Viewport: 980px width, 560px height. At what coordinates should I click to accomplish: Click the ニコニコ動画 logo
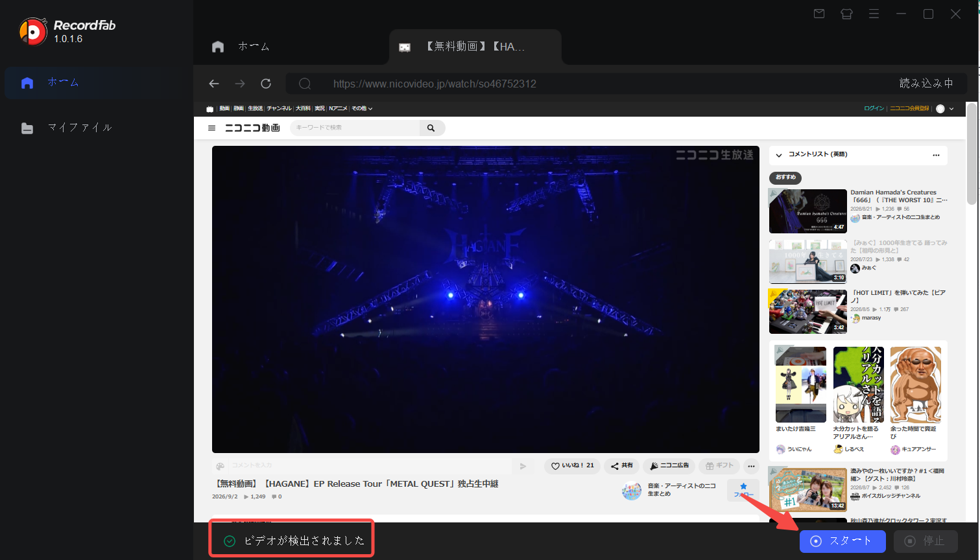pyautogui.click(x=252, y=128)
